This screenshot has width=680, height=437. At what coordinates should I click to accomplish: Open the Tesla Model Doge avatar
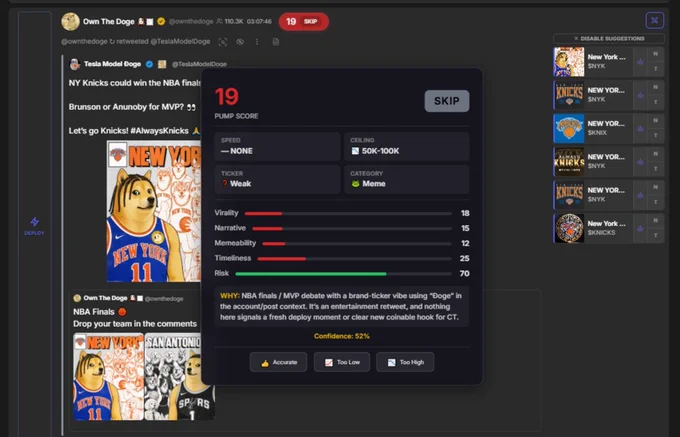(75, 64)
